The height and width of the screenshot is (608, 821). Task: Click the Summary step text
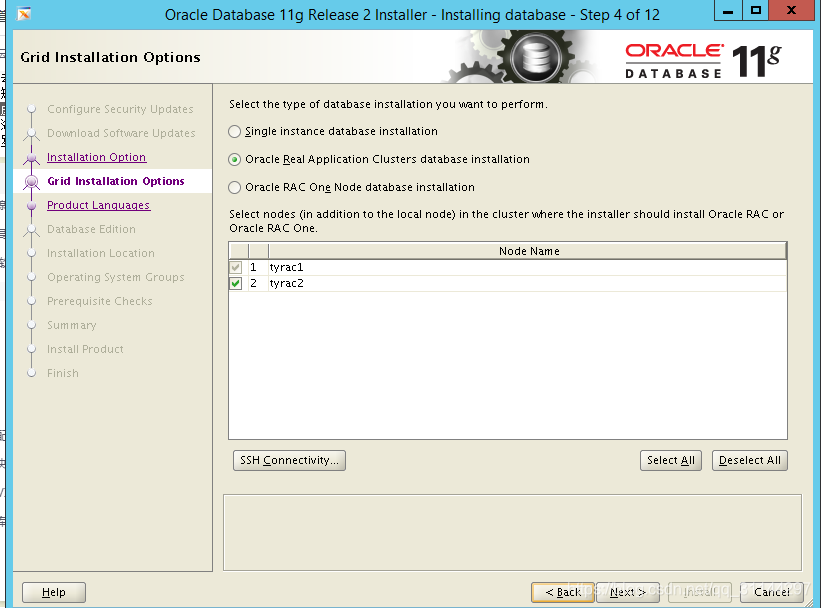click(72, 326)
